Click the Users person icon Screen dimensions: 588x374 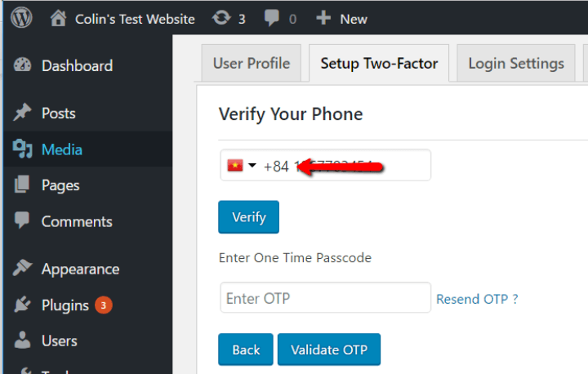tap(22, 340)
